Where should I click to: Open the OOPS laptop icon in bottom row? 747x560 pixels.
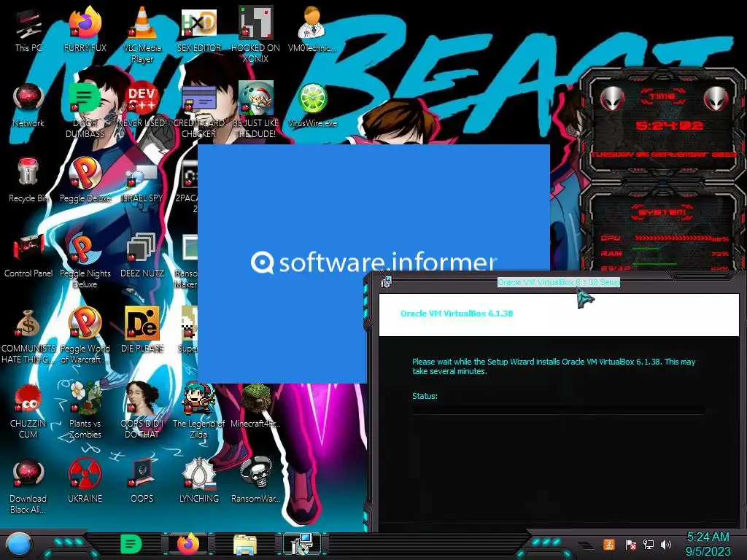[142, 481]
